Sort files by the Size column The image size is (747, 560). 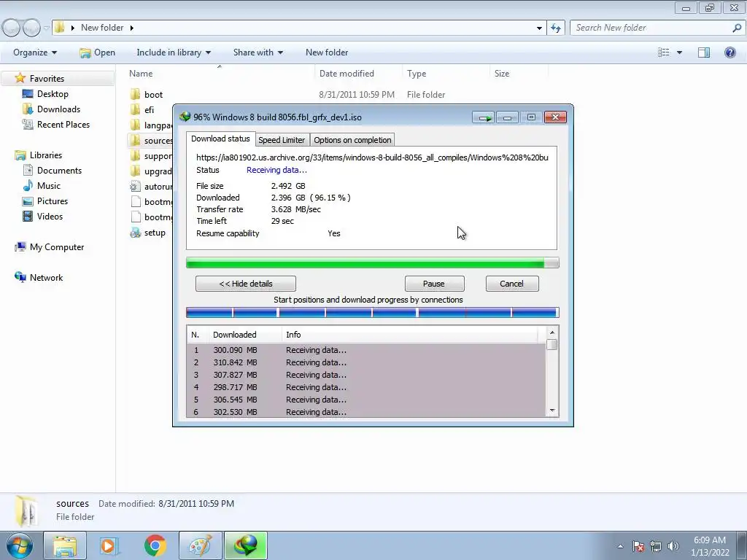(x=519, y=74)
